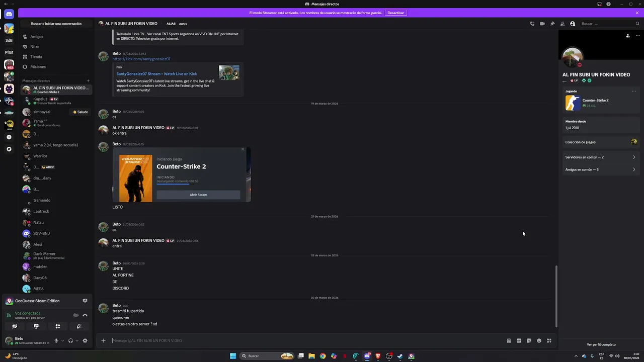Open pinned messages in the chat header
644x362 pixels.
[552, 24]
